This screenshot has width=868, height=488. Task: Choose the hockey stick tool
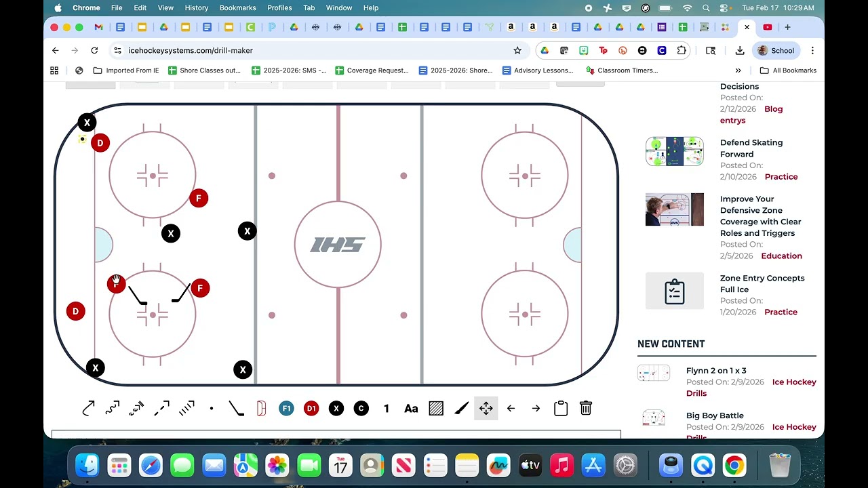(236, 408)
